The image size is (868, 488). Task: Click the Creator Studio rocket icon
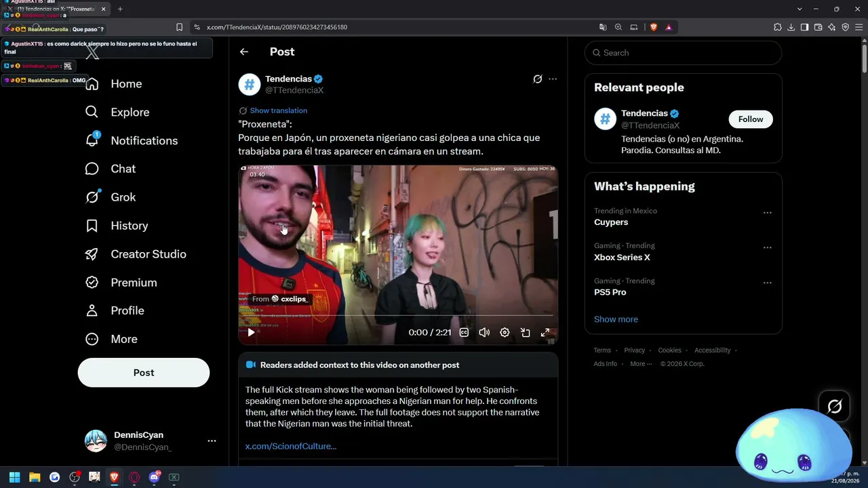pos(92,254)
